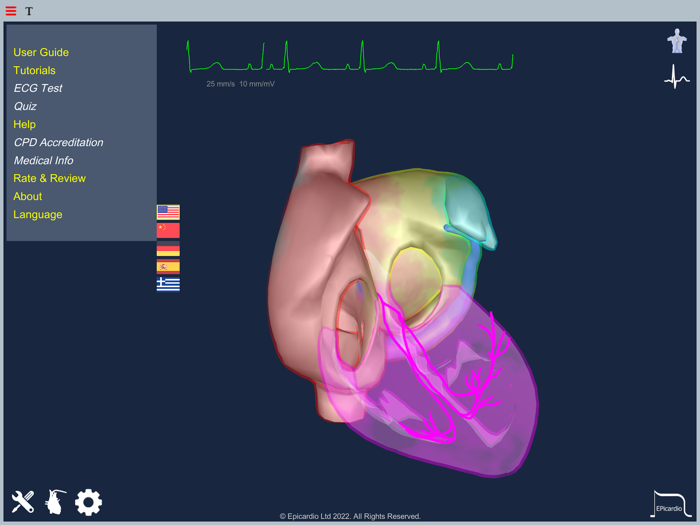This screenshot has width=700, height=525.
Task: Start the Quiz
Action: click(25, 106)
